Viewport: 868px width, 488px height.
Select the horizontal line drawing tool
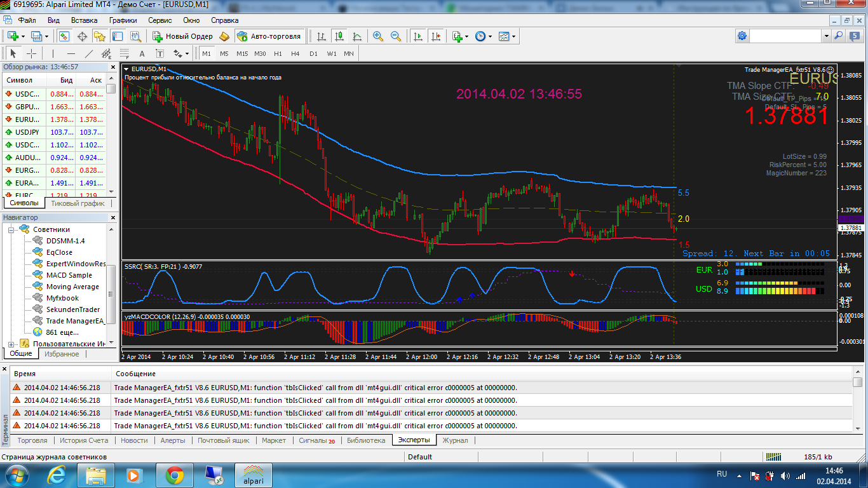[x=71, y=53]
